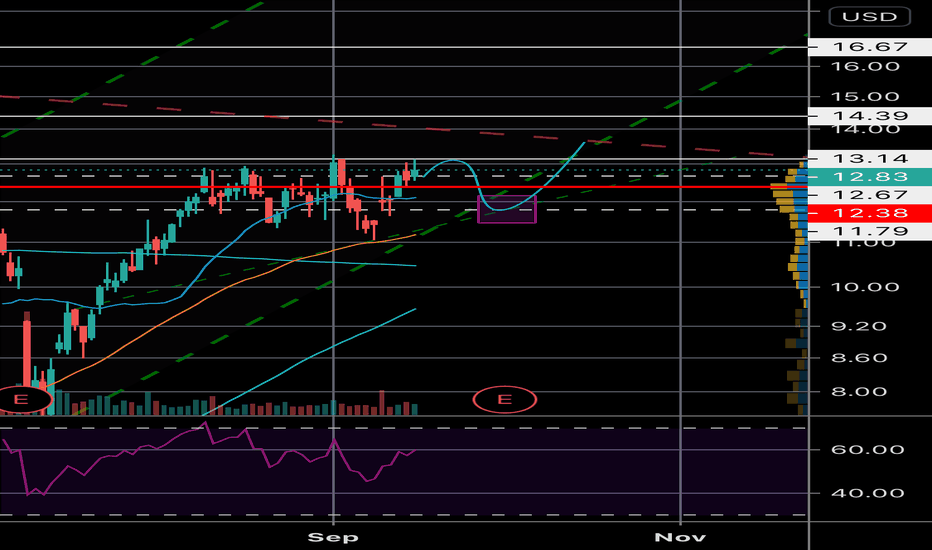Open the USD currency selector

click(870, 17)
